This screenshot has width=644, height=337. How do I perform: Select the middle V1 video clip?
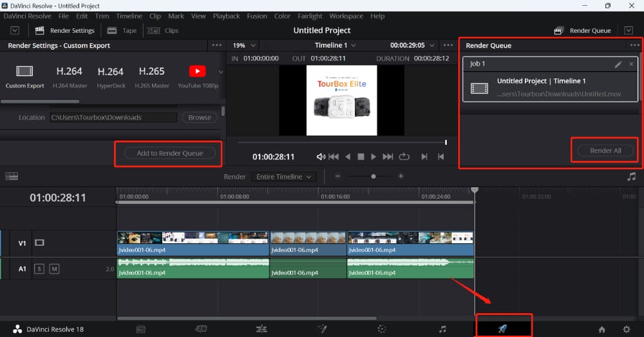(x=308, y=243)
